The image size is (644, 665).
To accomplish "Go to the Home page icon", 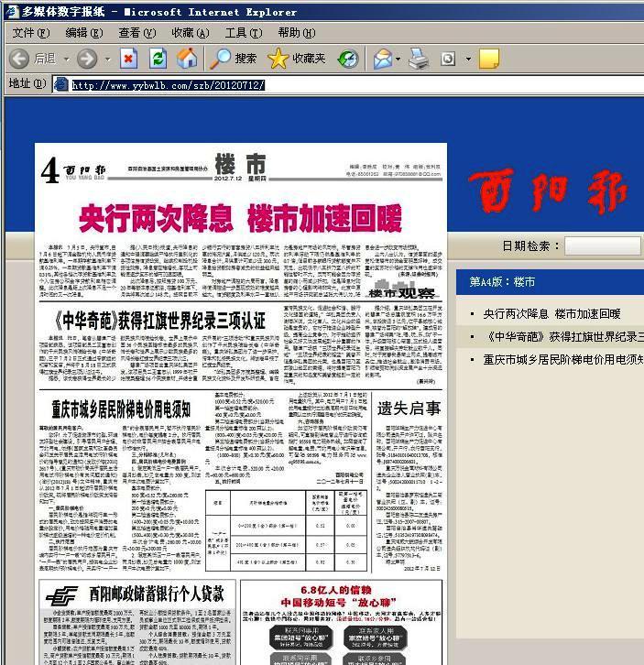I will (x=186, y=59).
